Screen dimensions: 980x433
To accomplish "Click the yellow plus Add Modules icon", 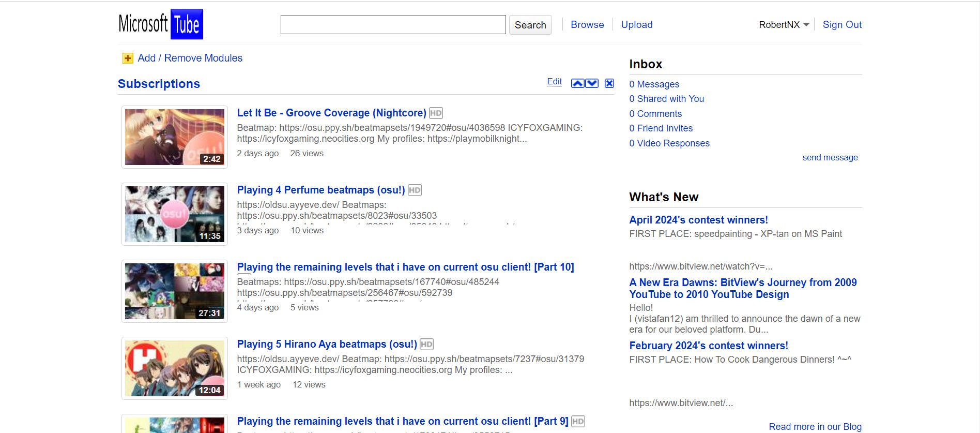I will (x=128, y=58).
